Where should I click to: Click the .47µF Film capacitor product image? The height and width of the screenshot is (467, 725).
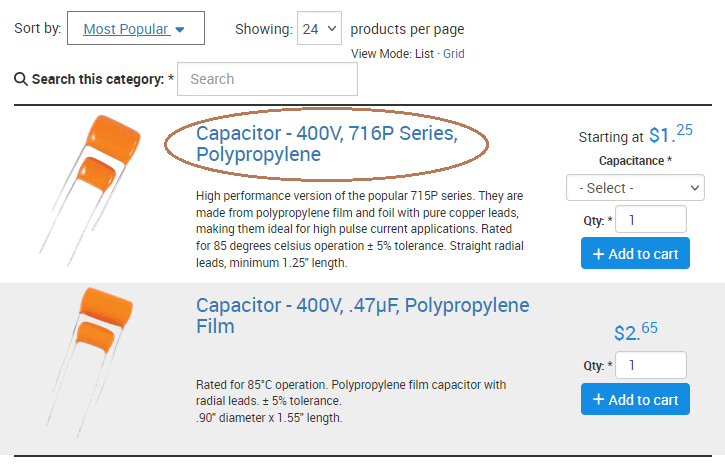point(89,363)
